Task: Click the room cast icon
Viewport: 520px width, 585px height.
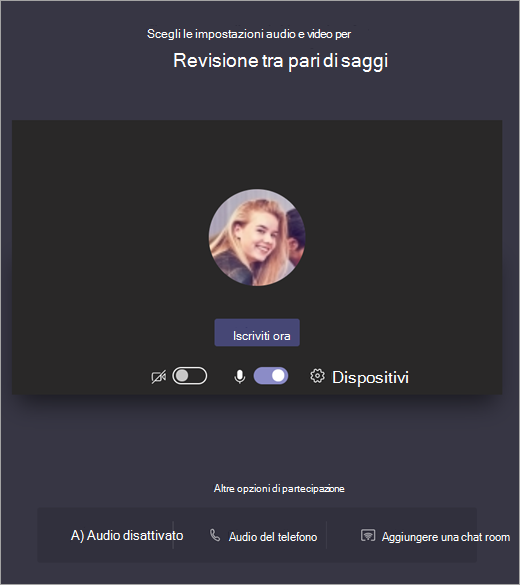Action: pyautogui.click(x=368, y=535)
